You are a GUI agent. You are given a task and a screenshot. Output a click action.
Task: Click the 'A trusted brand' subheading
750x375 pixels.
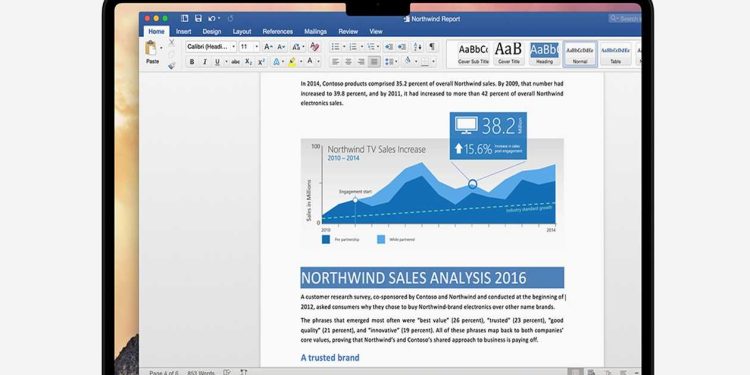click(x=330, y=357)
